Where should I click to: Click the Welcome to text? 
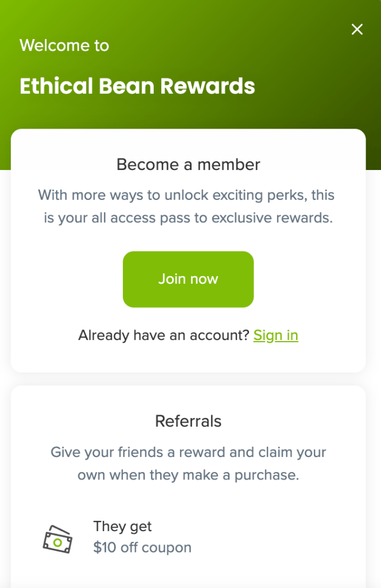click(64, 45)
